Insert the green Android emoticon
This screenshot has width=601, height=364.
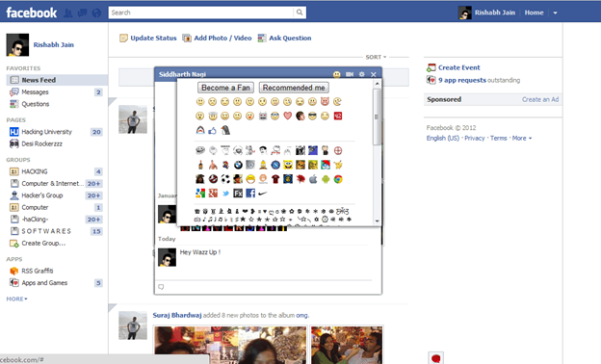coord(326,179)
